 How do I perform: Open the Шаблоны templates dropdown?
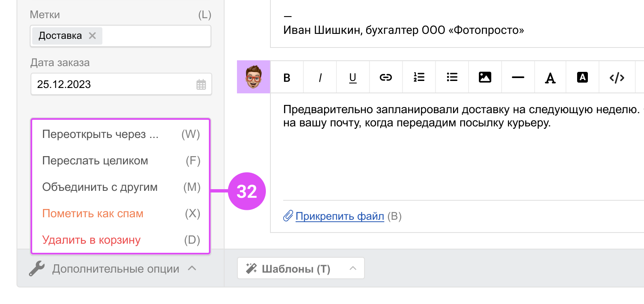click(301, 269)
